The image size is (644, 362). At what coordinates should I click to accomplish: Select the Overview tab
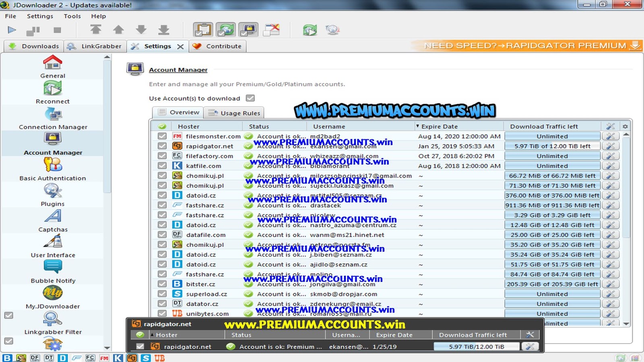pyautogui.click(x=178, y=112)
